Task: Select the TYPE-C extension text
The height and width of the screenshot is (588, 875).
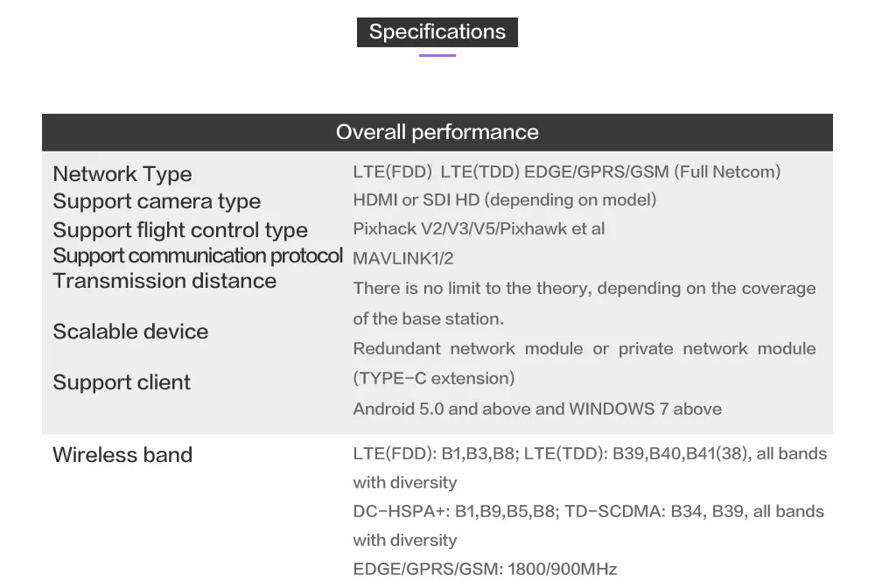Action: click(434, 378)
